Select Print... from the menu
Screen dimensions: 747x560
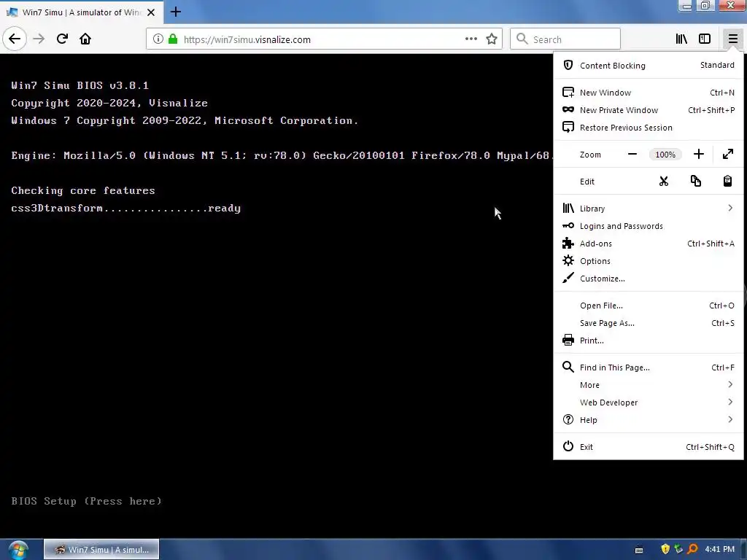[x=648, y=341]
